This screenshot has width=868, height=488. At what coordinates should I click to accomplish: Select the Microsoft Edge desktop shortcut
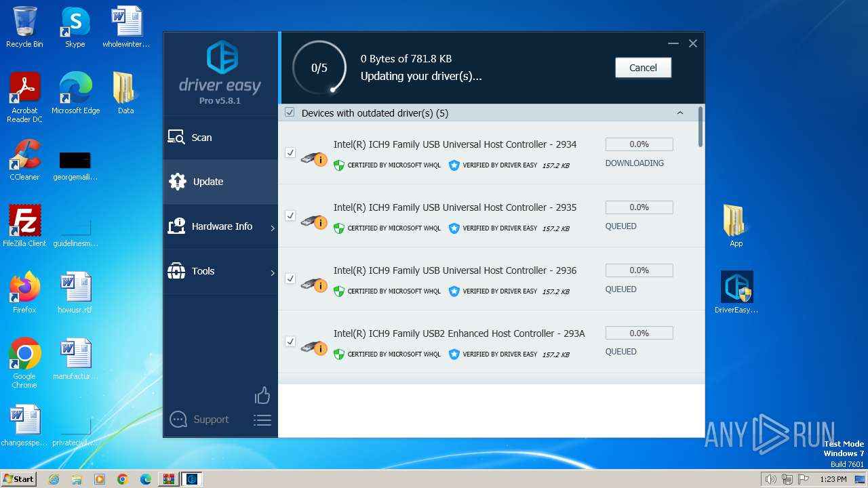point(75,94)
